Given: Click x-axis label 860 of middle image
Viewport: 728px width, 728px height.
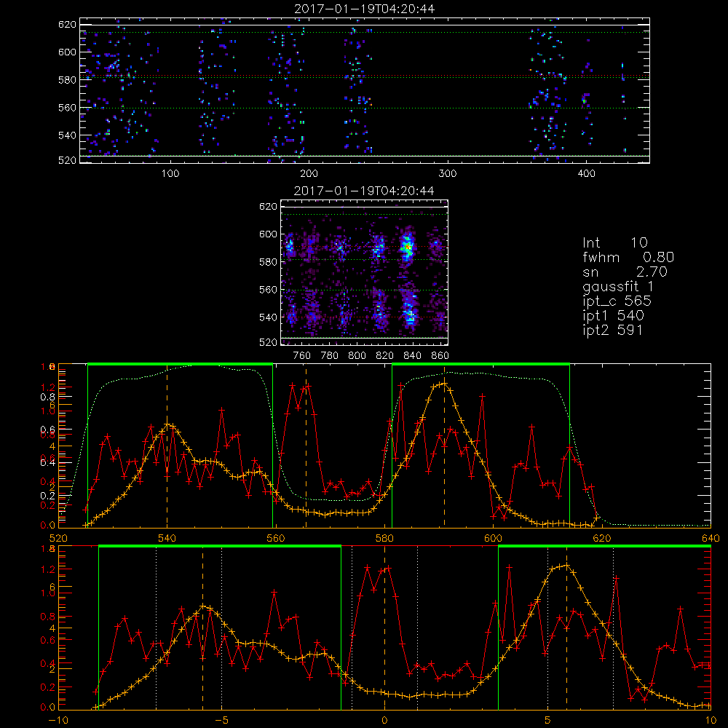Looking at the screenshot, I should (x=440, y=356).
